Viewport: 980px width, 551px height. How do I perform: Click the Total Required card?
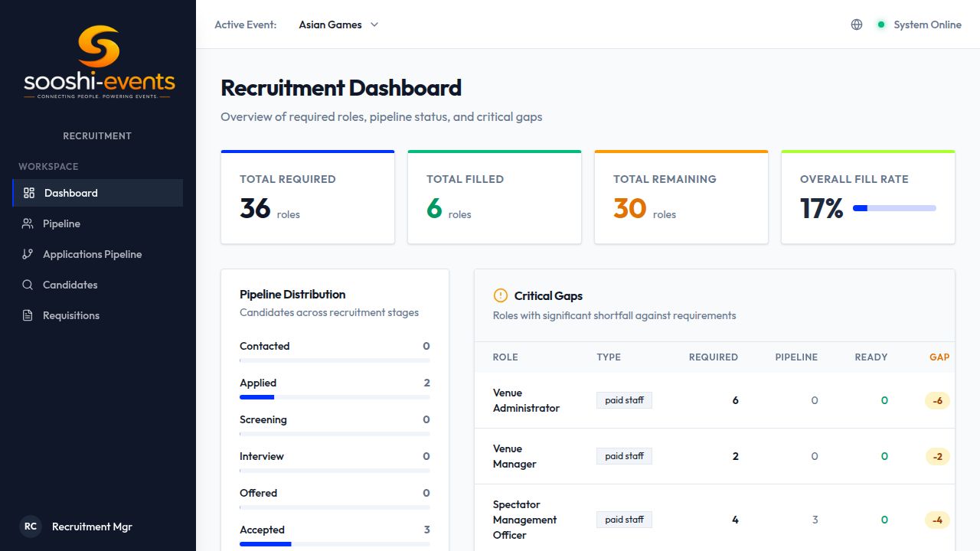(308, 197)
